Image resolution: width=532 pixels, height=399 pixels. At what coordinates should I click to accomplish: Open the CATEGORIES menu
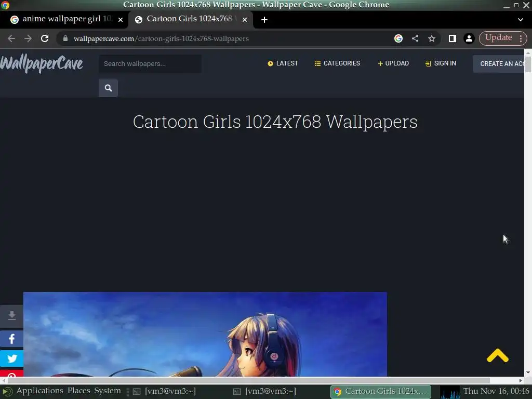click(x=337, y=63)
